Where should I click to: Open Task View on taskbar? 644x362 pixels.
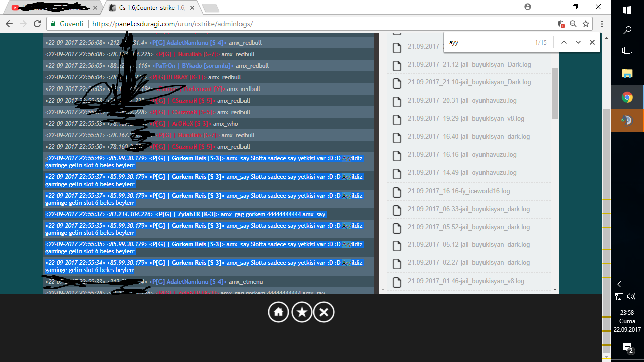(627, 50)
